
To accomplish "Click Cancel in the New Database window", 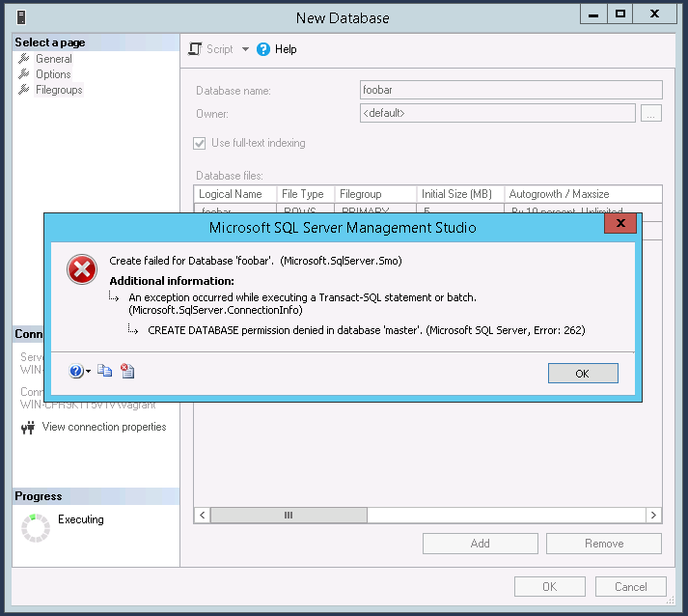I will coord(631,587).
